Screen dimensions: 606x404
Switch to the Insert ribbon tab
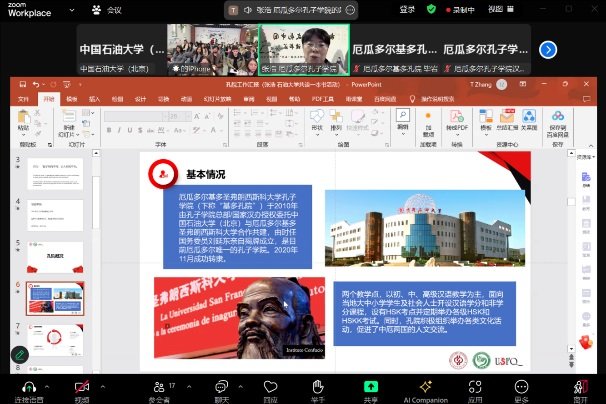click(x=94, y=99)
